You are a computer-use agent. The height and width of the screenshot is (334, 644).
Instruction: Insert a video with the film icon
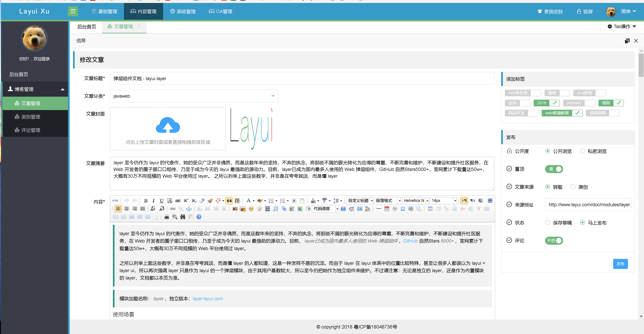click(268, 209)
